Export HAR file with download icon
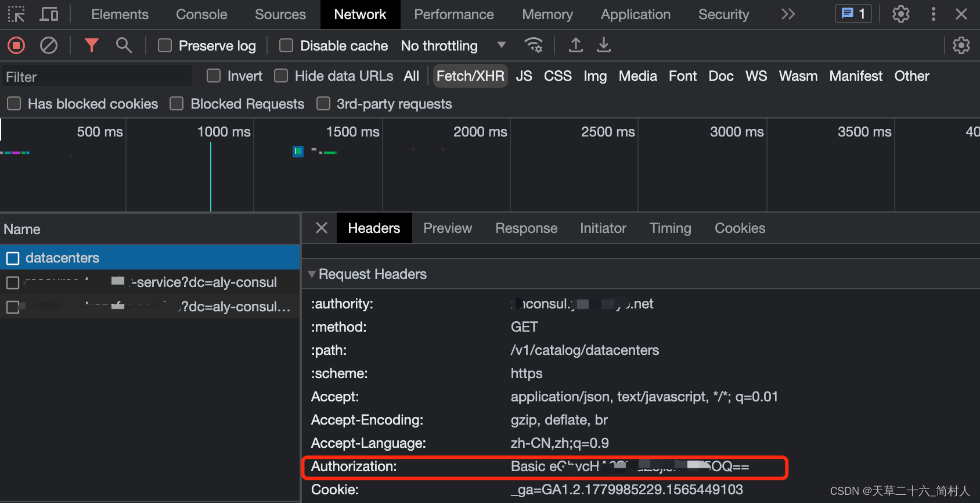 point(604,45)
